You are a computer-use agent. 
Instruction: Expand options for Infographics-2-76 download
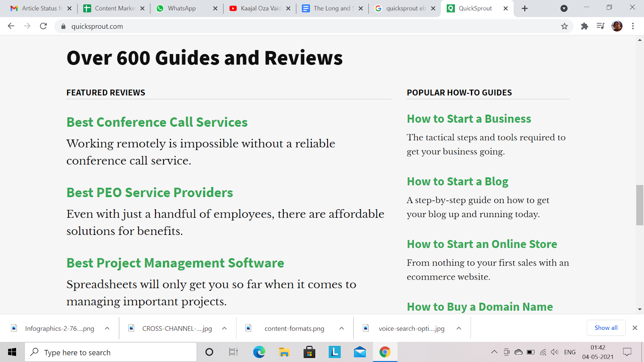point(107,328)
